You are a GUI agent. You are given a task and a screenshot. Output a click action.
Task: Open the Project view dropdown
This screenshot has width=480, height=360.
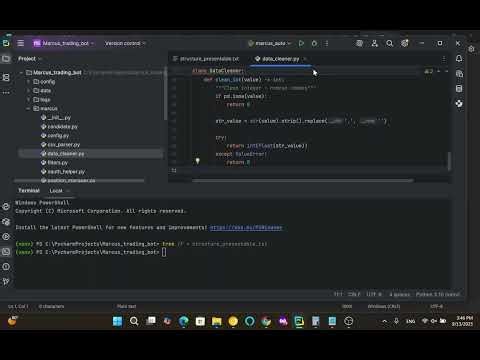point(30,59)
